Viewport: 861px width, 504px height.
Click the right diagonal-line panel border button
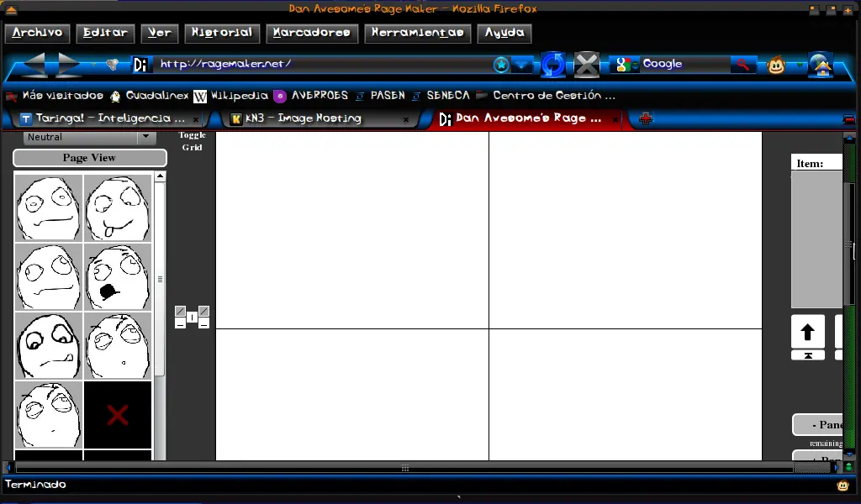[x=203, y=312]
